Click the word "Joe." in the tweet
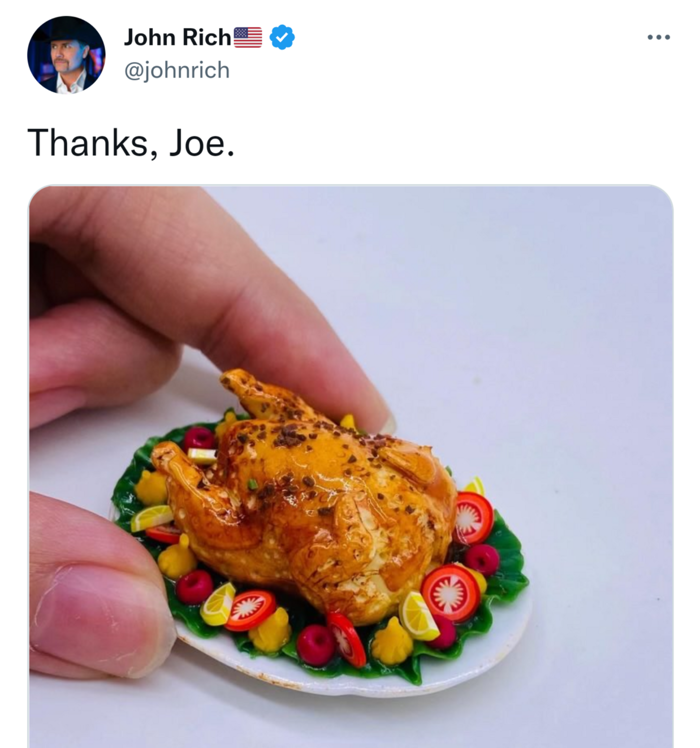 point(202,143)
